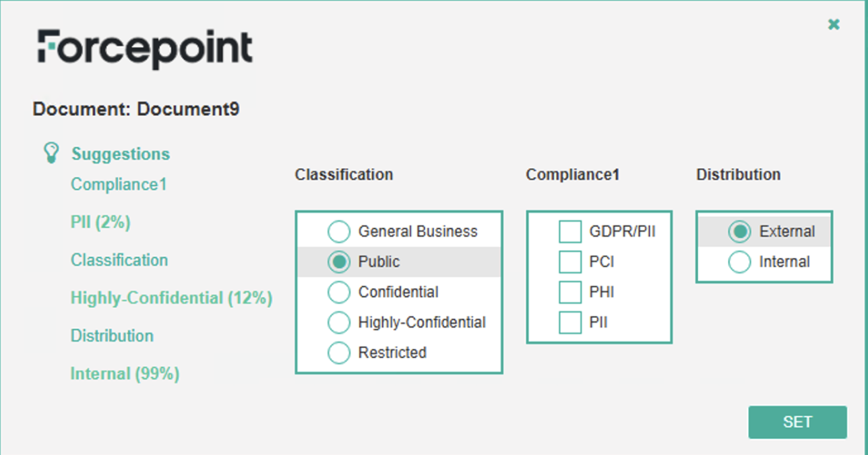Image resolution: width=868 pixels, height=455 pixels.
Task: Select External distribution
Action: click(740, 232)
